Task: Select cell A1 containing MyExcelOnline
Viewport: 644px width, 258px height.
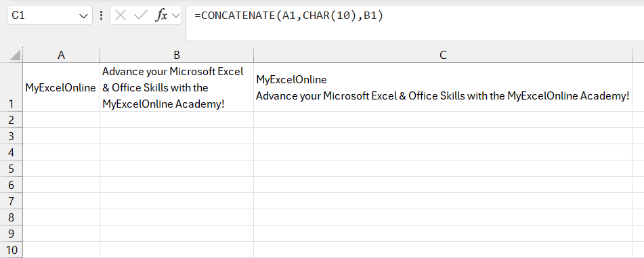Action: 61,87
